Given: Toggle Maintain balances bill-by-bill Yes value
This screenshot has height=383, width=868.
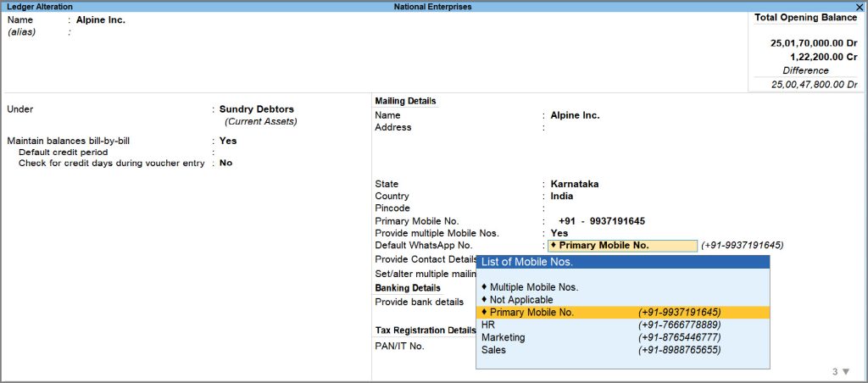Looking at the screenshot, I should (228, 141).
